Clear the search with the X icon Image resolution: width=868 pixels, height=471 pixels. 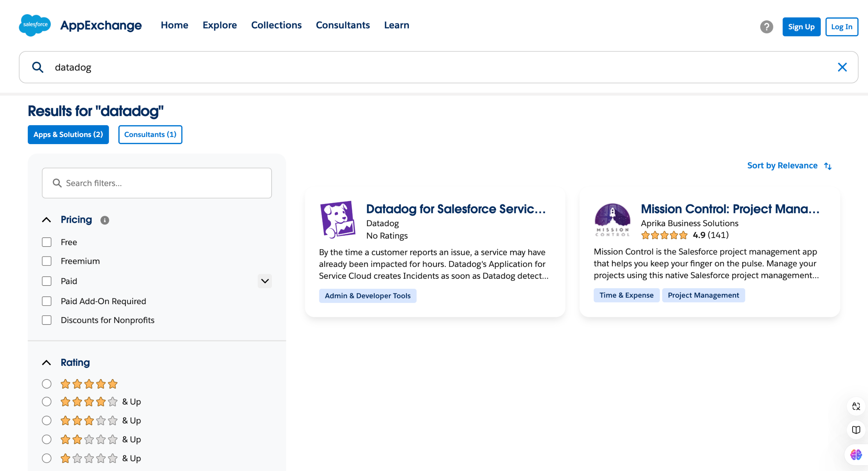(842, 67)
